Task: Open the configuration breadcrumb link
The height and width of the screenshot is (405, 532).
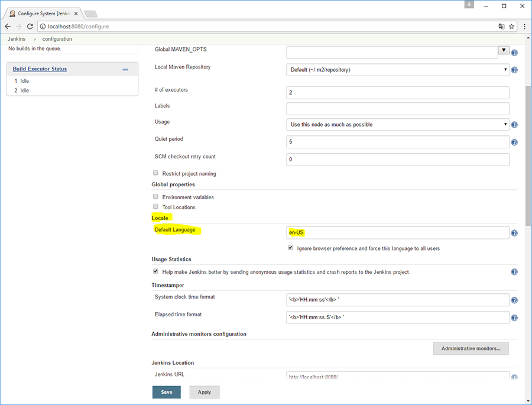Action: point(57,39)
